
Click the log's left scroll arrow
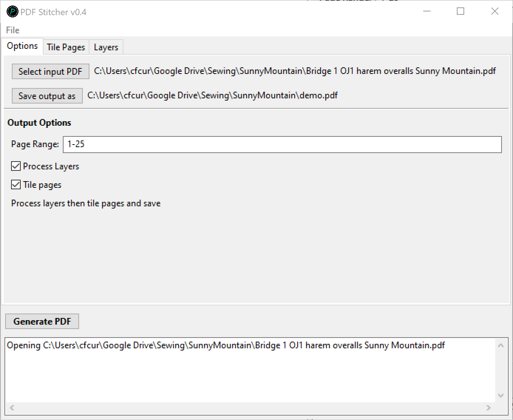[x=12, y=408]
